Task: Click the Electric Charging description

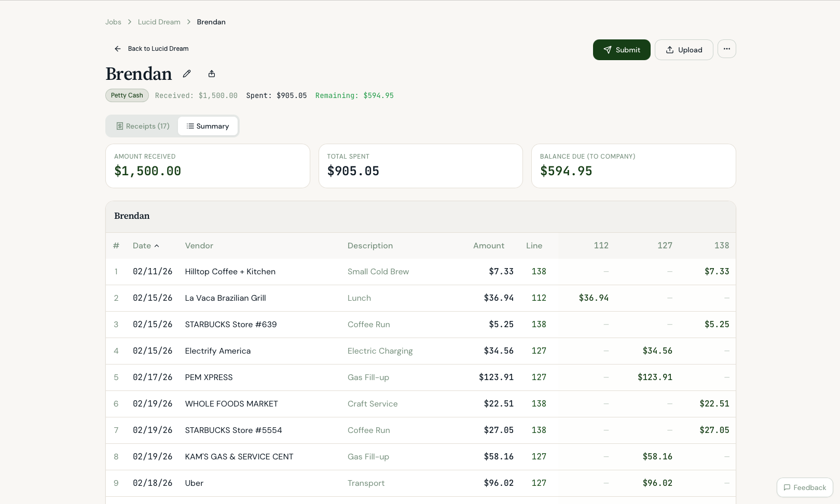Action: click(380, 351)
